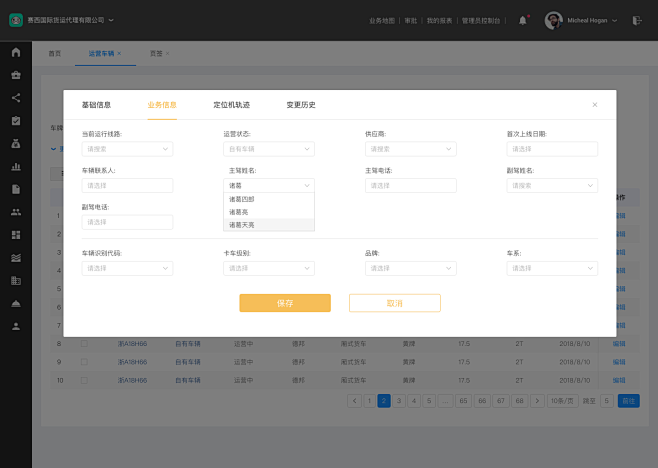
Task: Click the 编辑 link in row 8
Action: (619, 344)
